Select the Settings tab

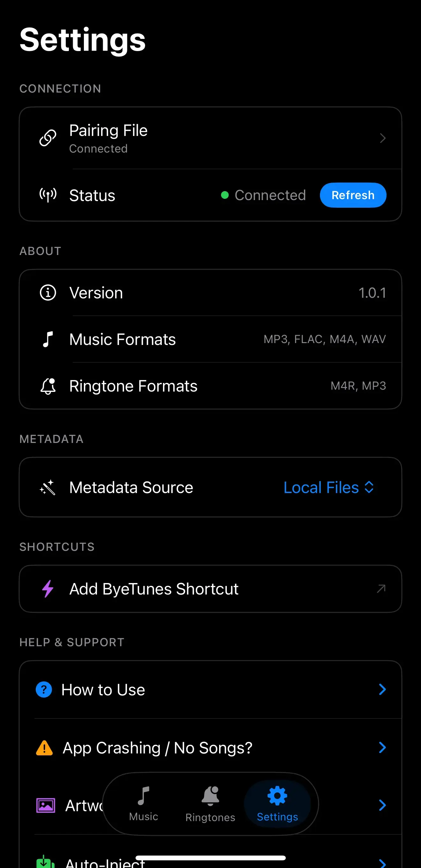coord(277,804)
